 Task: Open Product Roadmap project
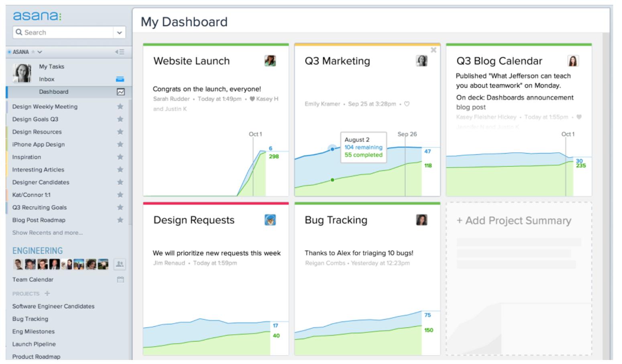point(36,357)
